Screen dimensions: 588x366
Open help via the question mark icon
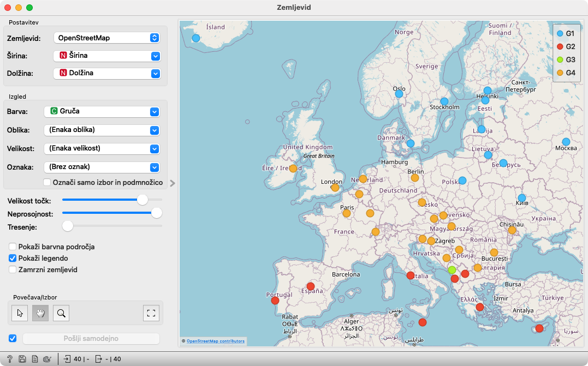pyautogui.click(x=10, y=359)
